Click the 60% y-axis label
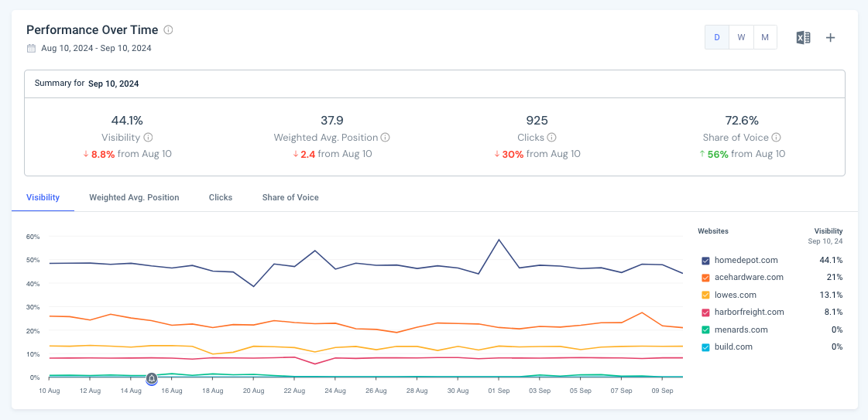This screenshot has width=868, height=420. (x=33, y=237)
